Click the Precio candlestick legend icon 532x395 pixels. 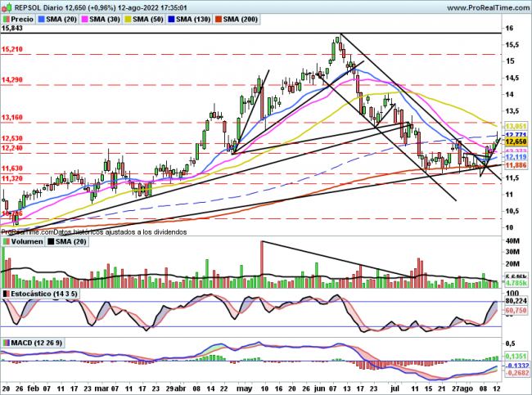click(7, 16)
